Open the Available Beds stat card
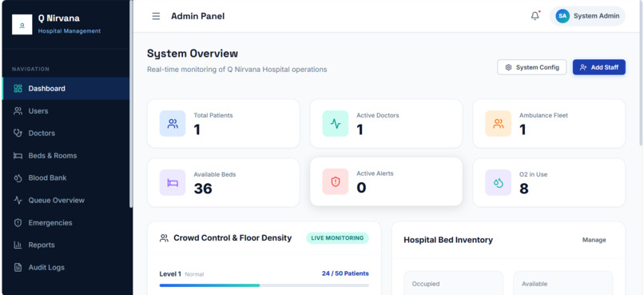 (x=224, y=182)
